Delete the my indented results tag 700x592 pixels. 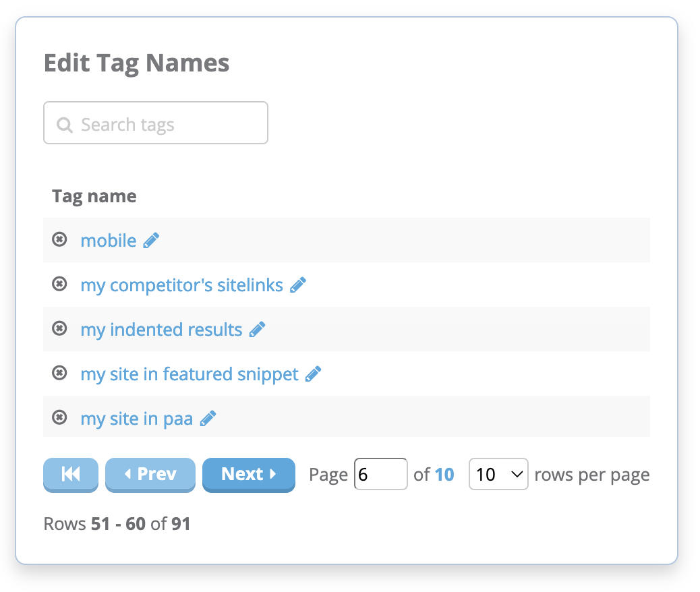(60, 328)
